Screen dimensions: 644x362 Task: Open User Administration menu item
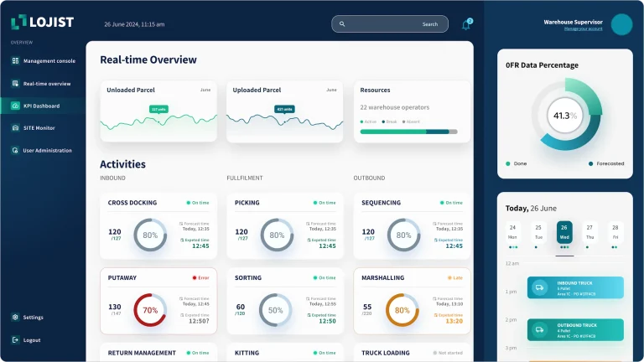coord(43,150)
